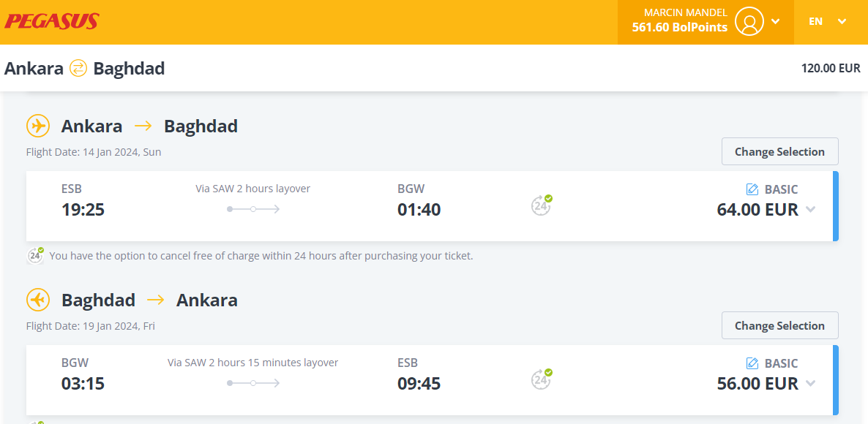This screenshot has height=424, width=868.
Task: Open the EN language dropdown
Action: (828, 21)
